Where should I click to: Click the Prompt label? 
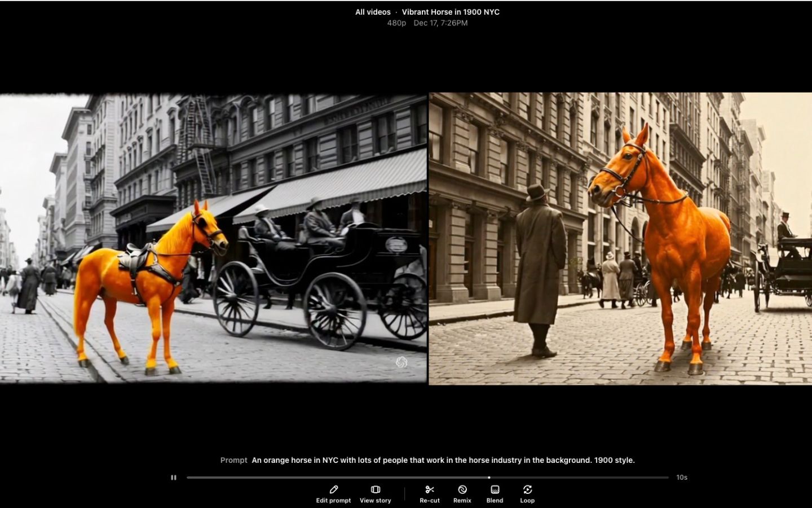tap(233, 460)
